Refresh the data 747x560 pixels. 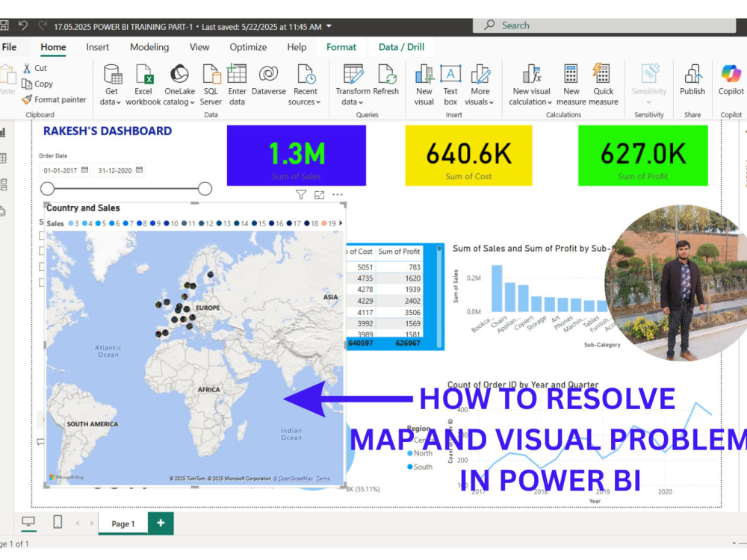(386, 80)
